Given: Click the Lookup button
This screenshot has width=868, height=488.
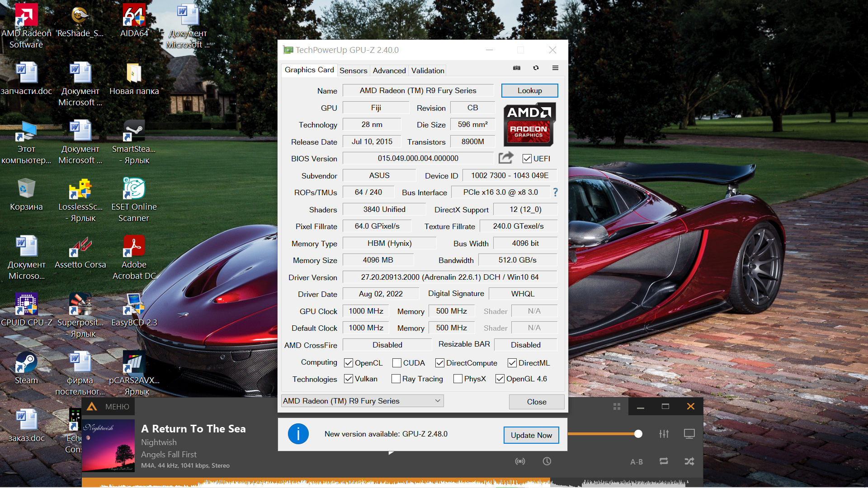Looking at the screenshot, I should click(x=529, y=90).
